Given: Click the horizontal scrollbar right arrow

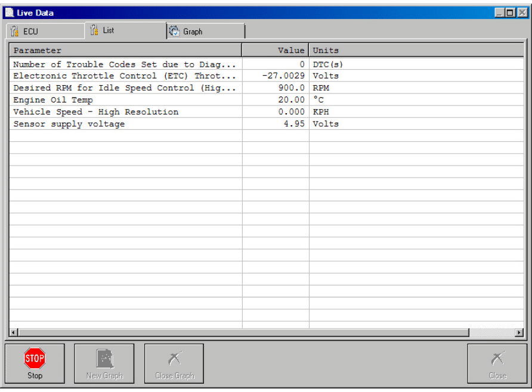Looking at the screenshot, I should point(519,332).
